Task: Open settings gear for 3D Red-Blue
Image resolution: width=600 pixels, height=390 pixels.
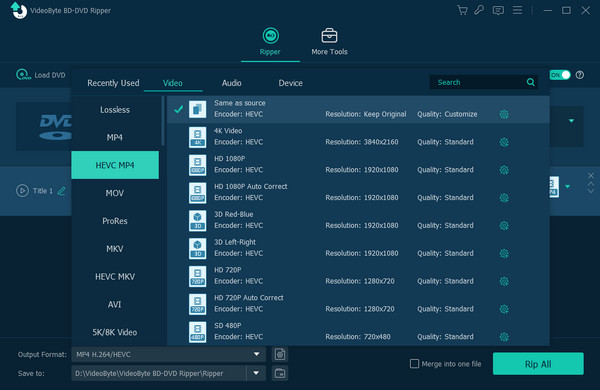Action: 504,226
